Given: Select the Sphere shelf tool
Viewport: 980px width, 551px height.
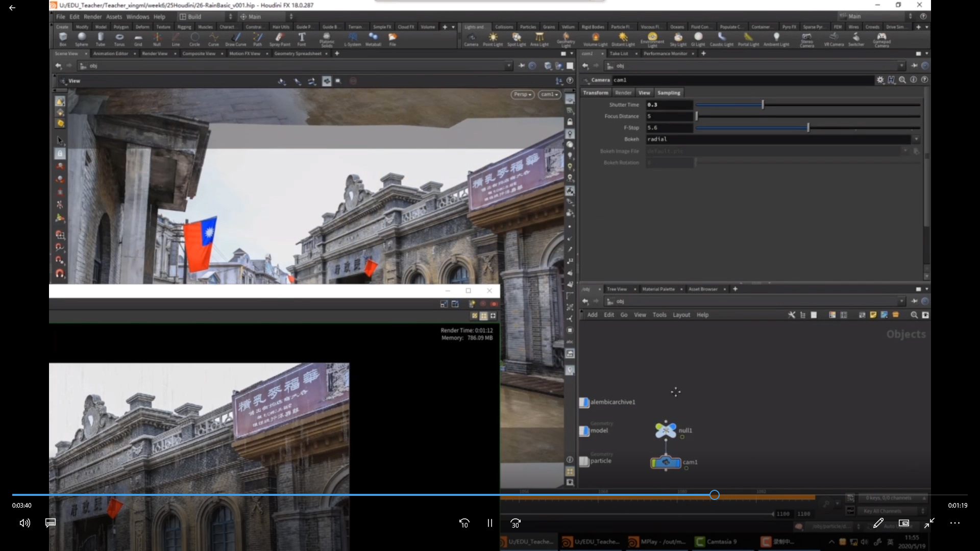Looking at the screenshot, I should pos(82,39).
